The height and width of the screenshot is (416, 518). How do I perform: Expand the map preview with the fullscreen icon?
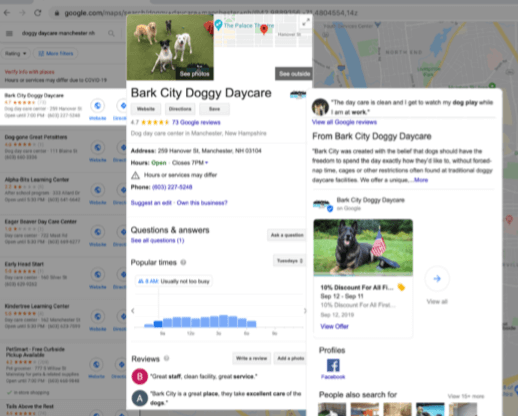pos(306,23)
